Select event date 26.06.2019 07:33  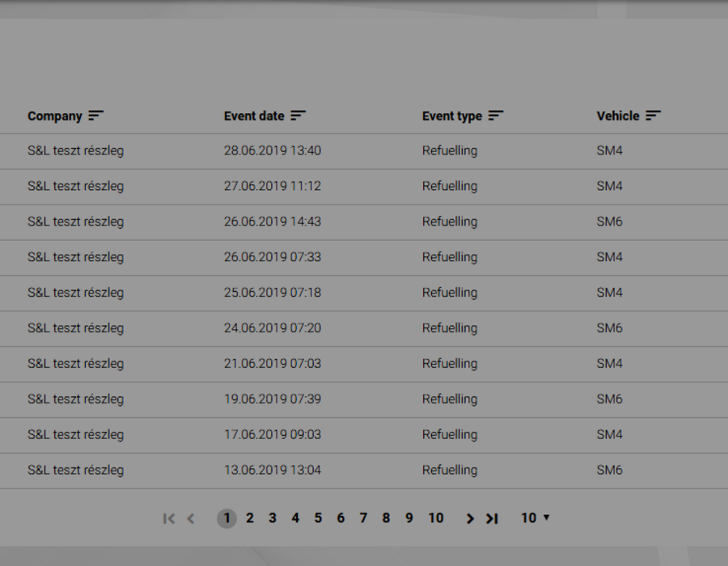click(x=273, y=257)
